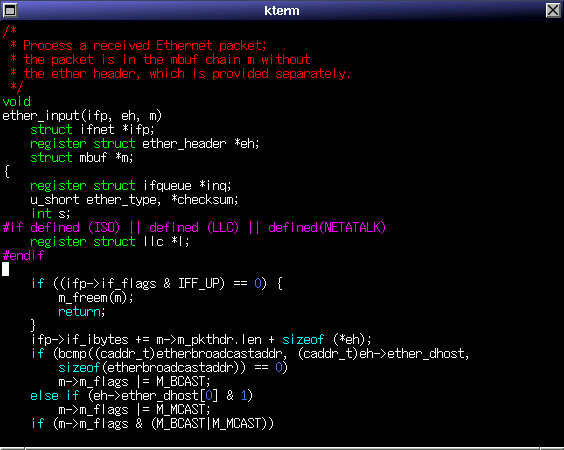Click the ifqueue struct name
This screenshot has width=564, height=450.
tap(167, 186)
